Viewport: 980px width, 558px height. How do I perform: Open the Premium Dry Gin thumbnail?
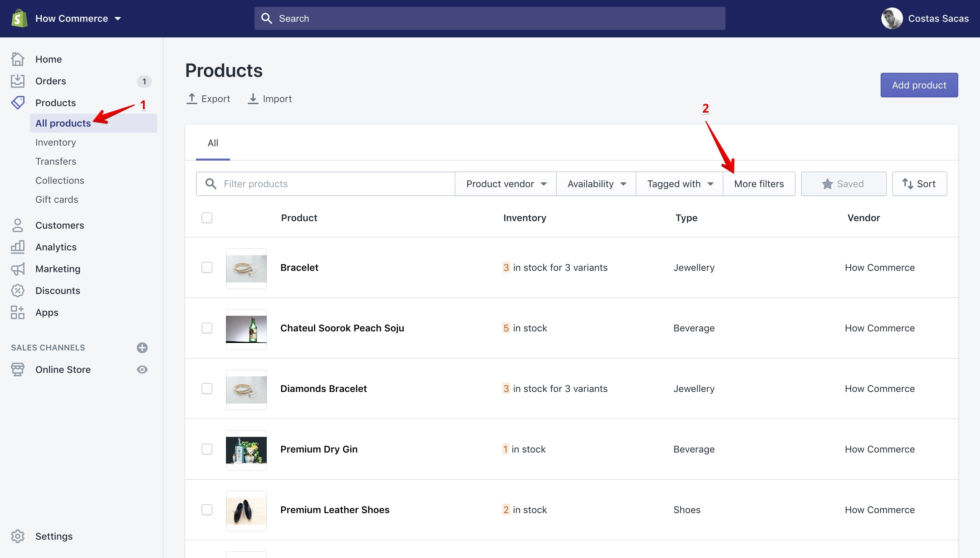246,450
